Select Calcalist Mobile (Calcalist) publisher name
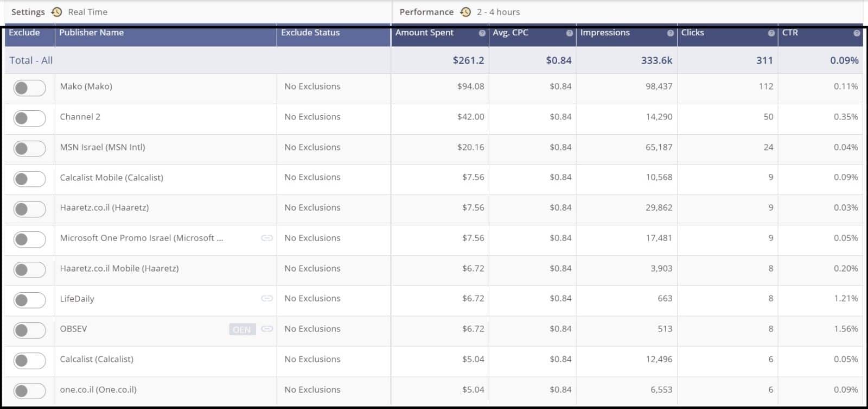The image size is (868, 409). click(x=112, y=178)
